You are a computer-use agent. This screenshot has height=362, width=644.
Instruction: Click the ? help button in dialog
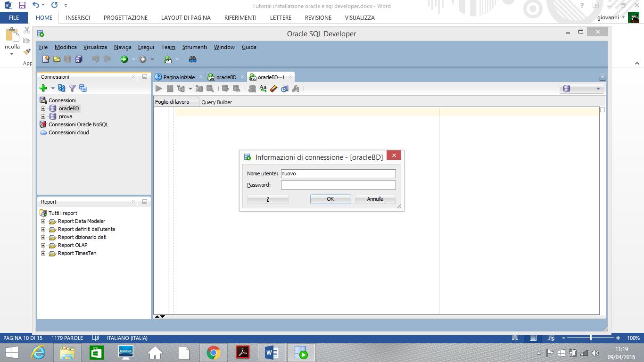268,199
